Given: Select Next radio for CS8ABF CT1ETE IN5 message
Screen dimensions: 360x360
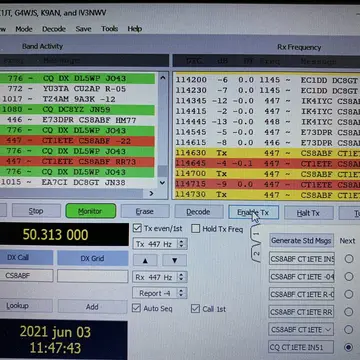Looking at the screenshot, I should pyautogui.click(x=349, y=259).
